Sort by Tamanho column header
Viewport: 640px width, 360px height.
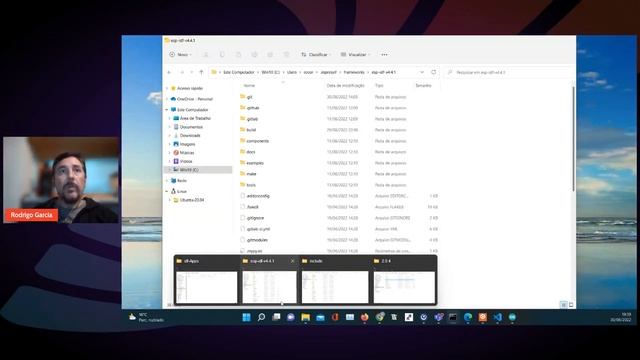tap(423, 86)
